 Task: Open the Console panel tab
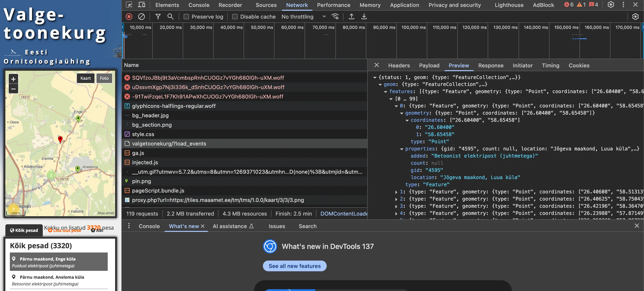(x=199, y=5)
